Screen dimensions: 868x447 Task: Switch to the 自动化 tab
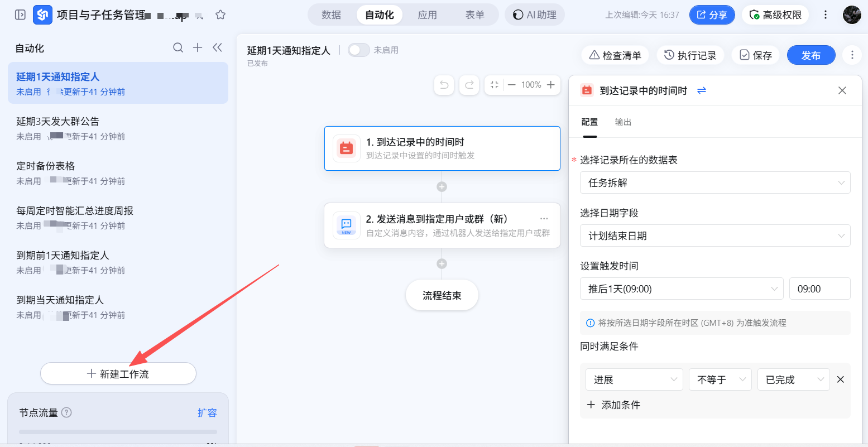click(380, 15)
